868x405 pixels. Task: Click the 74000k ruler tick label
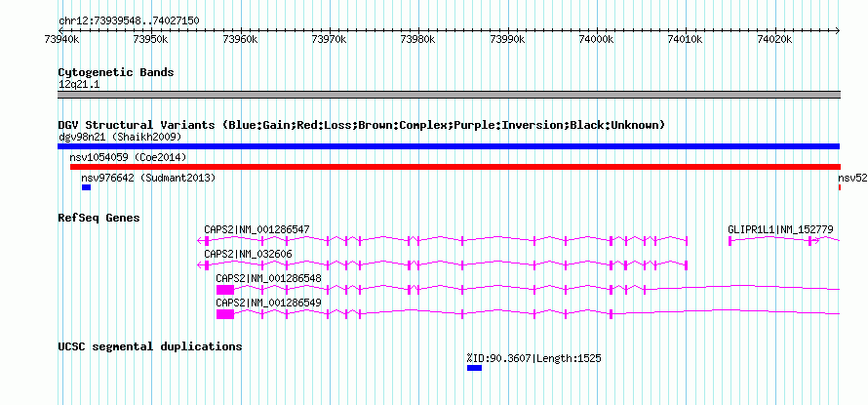[x=597, y=39]
